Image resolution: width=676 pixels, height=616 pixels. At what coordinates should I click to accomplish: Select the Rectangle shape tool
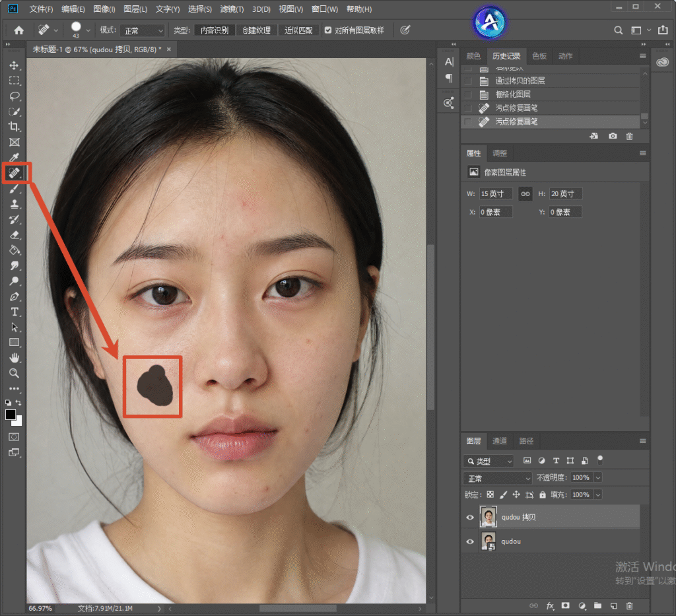pyautogui.click(x=15, y=343)
